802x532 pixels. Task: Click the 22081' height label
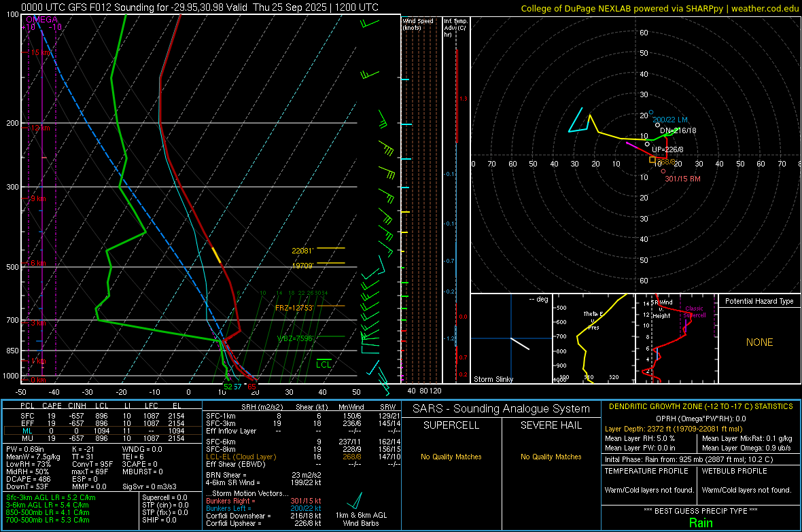click(x=302, y=251)
